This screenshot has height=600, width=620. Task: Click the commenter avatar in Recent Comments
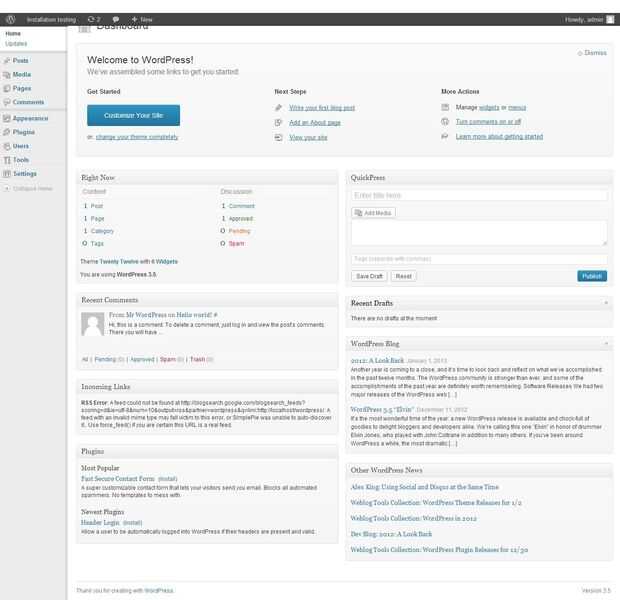[93, 324]
